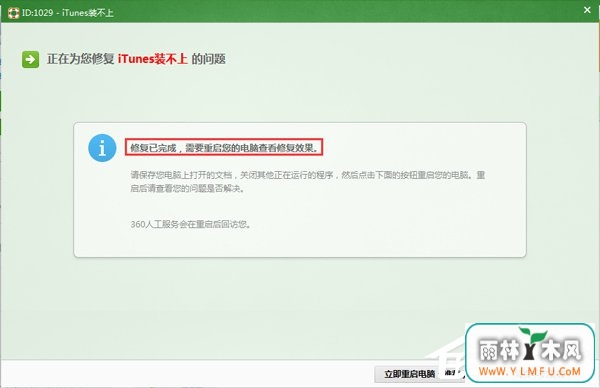Click the red iTunes装不上 text in heading
Image resolution: width=600 pixels, height=388 pixels.
(x=152, y=59)
